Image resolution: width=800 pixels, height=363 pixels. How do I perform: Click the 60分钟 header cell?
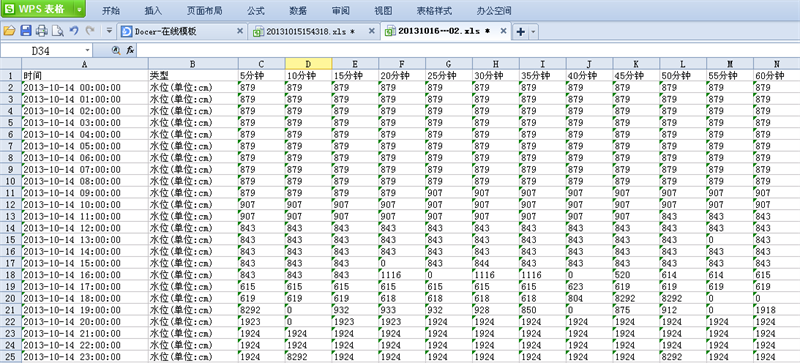[777, 76]
